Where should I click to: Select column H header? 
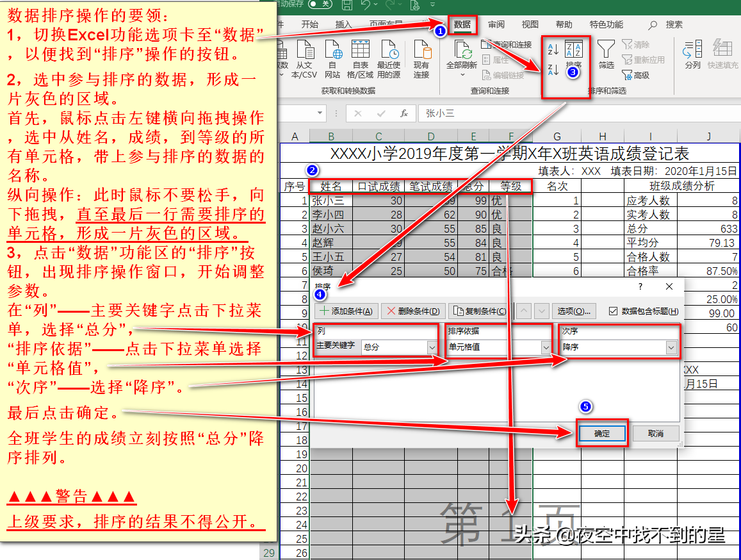[603, 136]
